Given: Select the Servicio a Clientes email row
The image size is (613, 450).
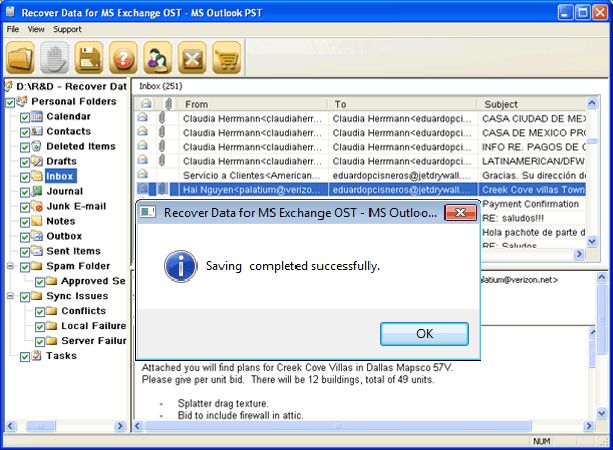Looking at the screenshot, I should coord(252,174).
